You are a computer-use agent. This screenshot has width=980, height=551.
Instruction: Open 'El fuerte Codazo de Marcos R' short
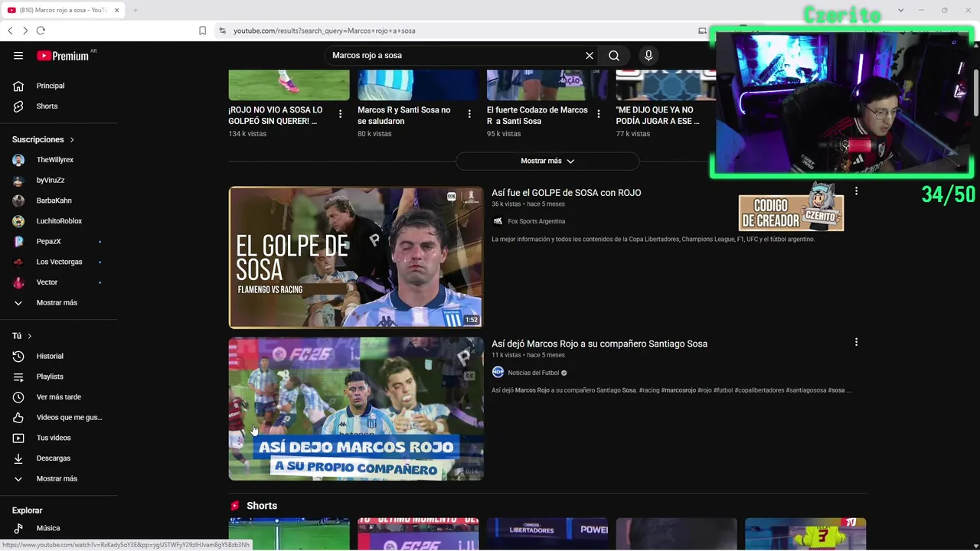tap(537, 116)
